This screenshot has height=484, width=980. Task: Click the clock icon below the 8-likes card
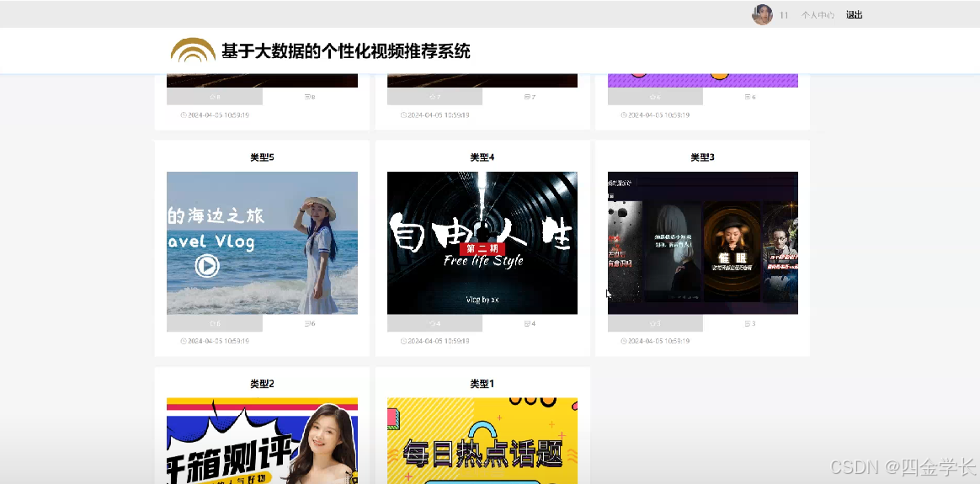(184, 115)
